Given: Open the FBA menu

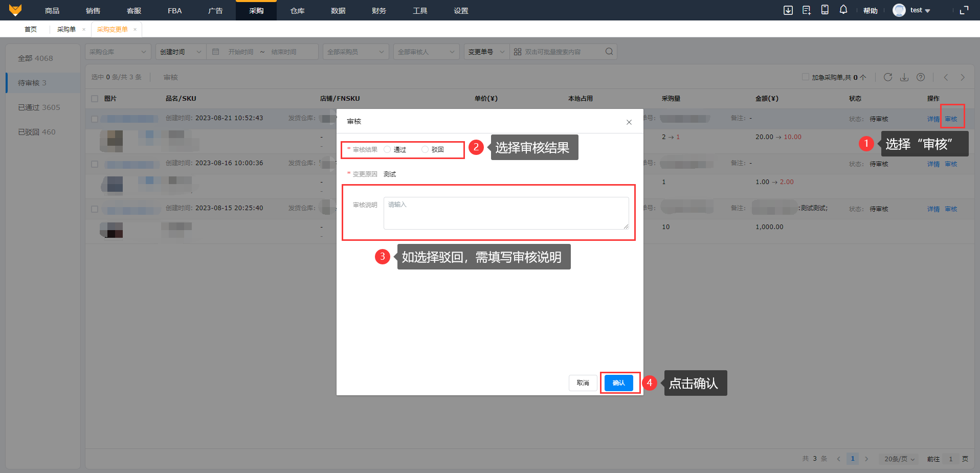Looking at the screenshot, I should pos(175,10).
